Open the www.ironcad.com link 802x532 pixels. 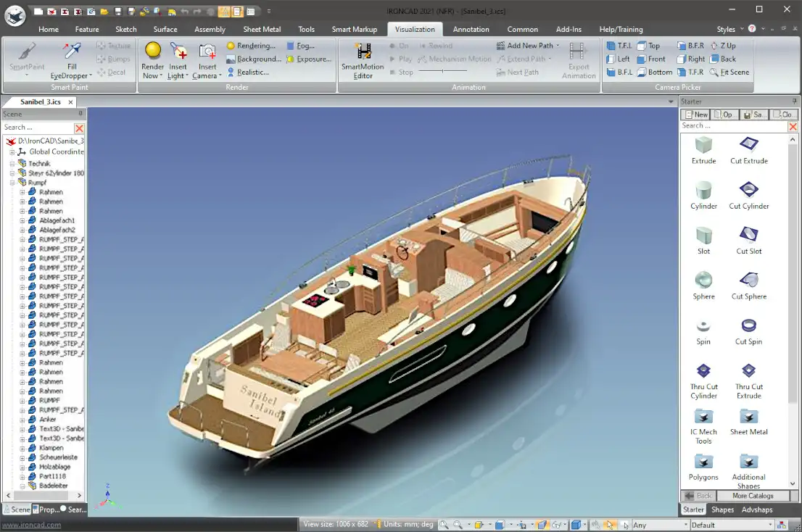click(32, 525)
